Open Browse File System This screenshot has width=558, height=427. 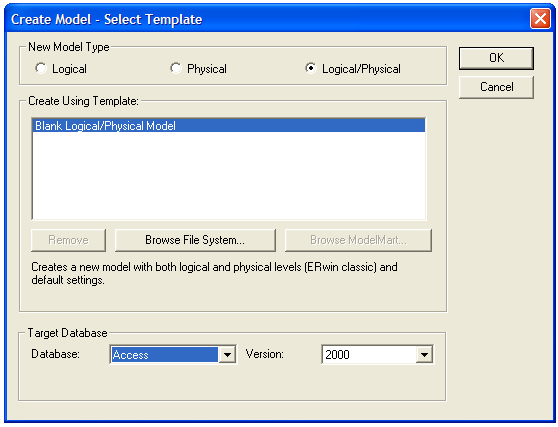point(195,240)
